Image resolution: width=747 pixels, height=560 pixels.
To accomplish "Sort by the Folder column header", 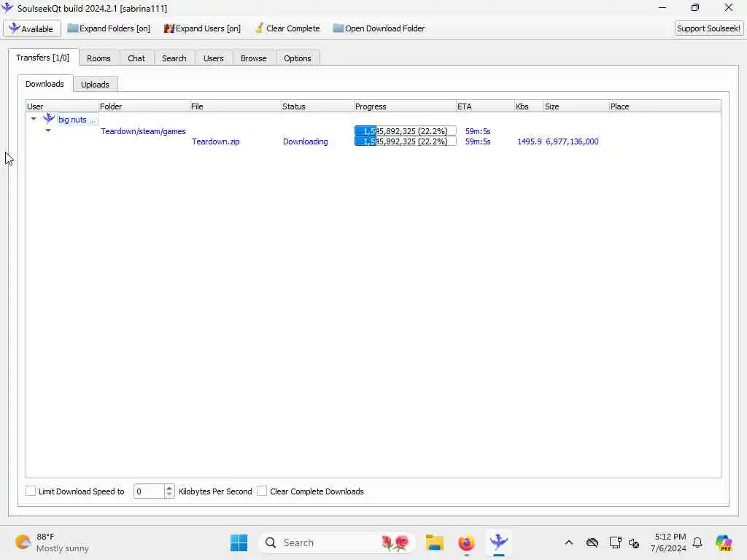I will (x=144, y=106).
